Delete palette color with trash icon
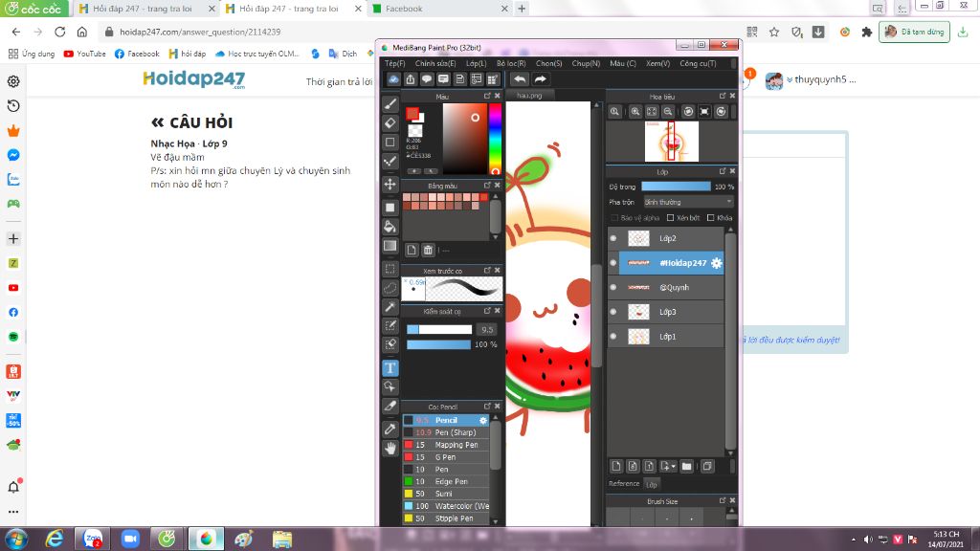The image size is (980, 551). coord(428,250)
